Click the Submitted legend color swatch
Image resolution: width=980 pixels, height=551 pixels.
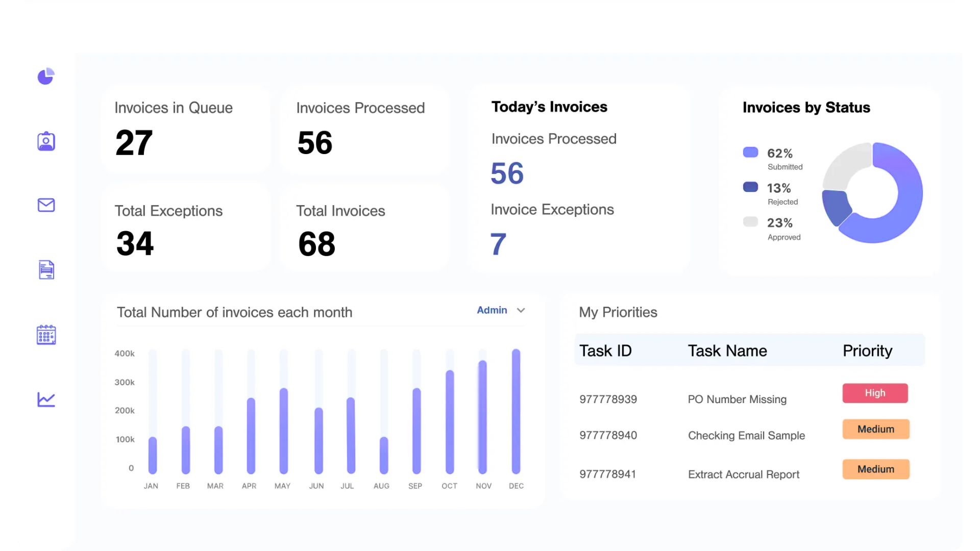point(750,152)
